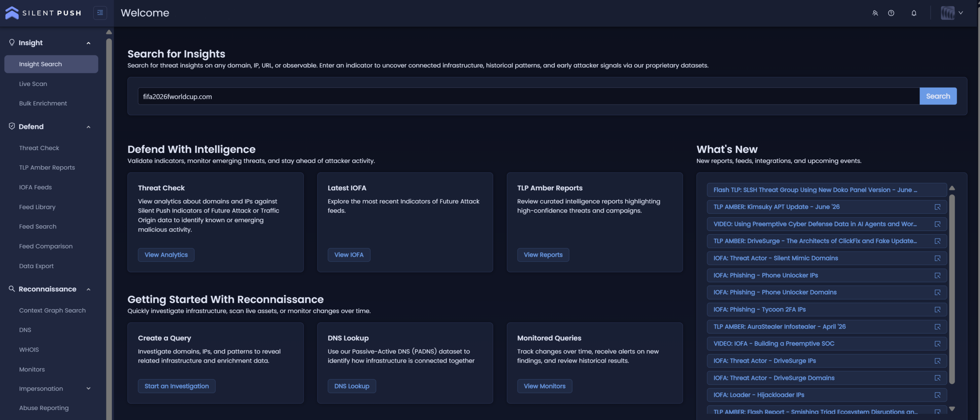Open external link icon for Hijackloader IPs
This screenshot has height=420, width=980.
tap(938, 395)
